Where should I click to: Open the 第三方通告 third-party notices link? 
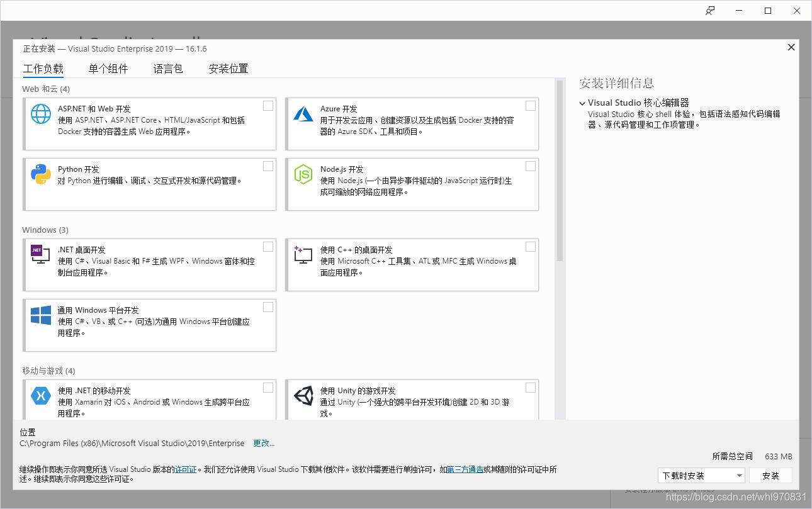(x=465, y=469)
